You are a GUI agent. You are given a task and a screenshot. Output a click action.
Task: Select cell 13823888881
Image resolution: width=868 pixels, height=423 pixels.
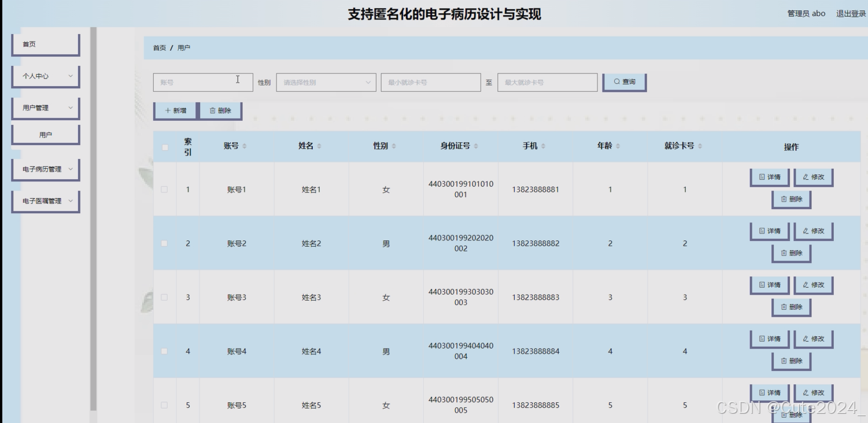pyautogui.click(x=535, y=190)
